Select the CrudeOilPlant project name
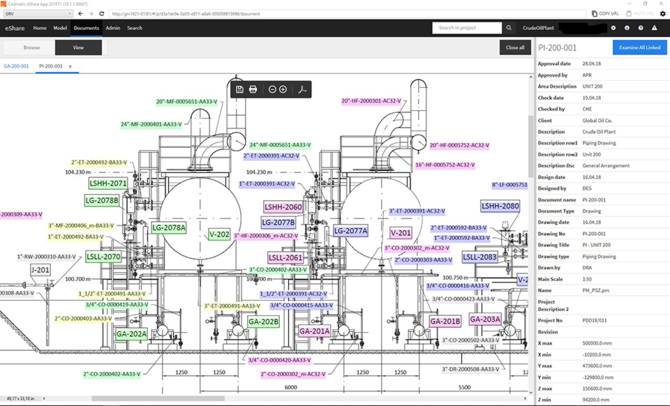This screenshot has height=406, width=670. [538, 28]
